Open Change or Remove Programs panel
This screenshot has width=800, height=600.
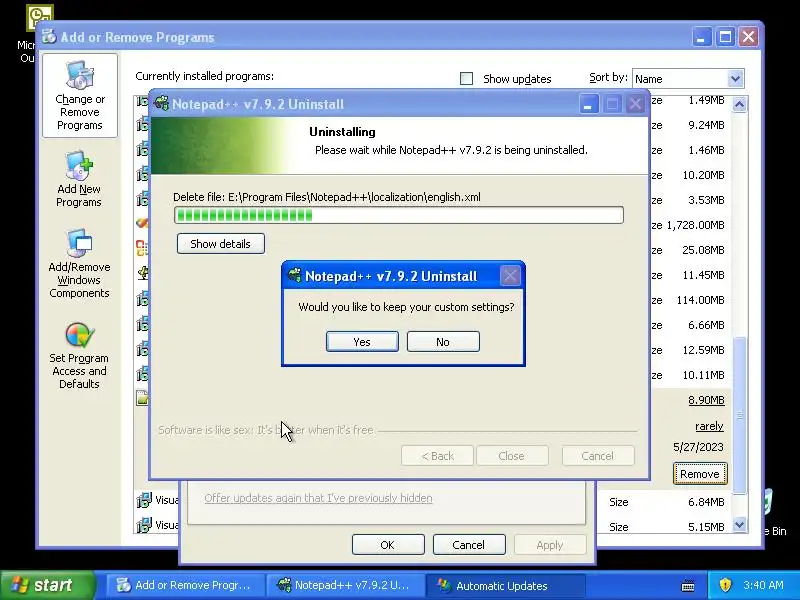click(80, 96)
